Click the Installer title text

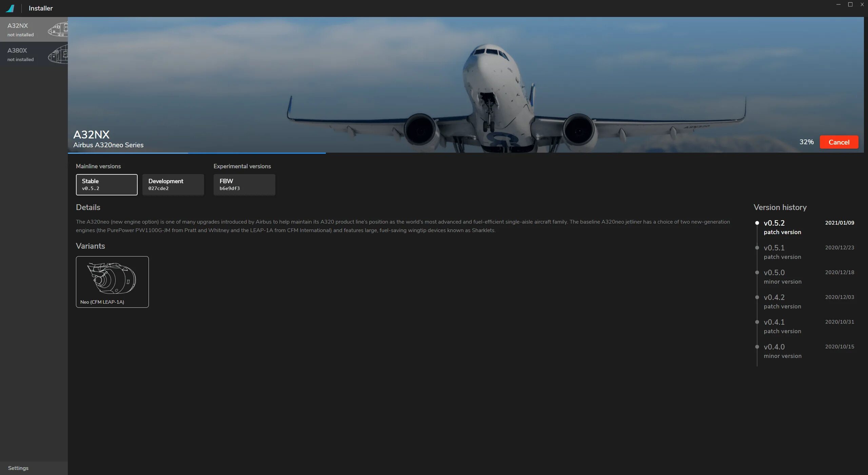coord(40,8)
